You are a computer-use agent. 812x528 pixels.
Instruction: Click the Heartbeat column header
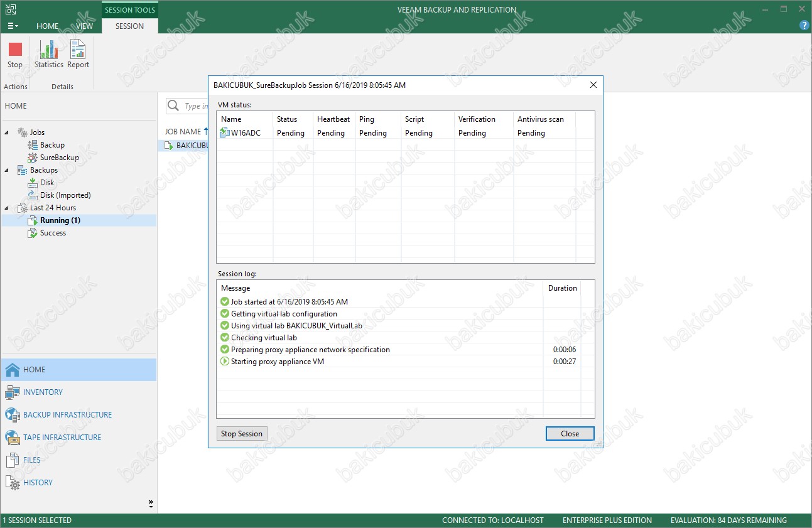[334, 119]
